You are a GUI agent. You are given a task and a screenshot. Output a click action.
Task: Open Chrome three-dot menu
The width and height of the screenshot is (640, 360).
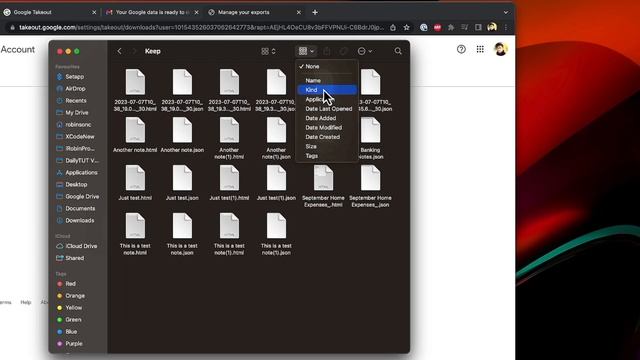pyautogui.click(x=506, y=27)
